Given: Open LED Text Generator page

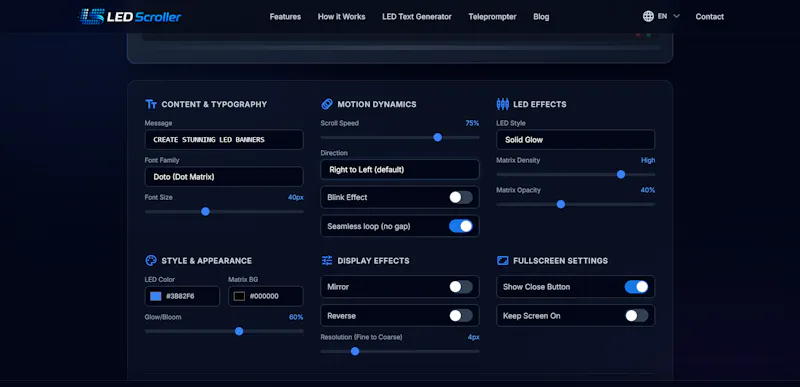Looking at the screenshot, I should 417,17.
